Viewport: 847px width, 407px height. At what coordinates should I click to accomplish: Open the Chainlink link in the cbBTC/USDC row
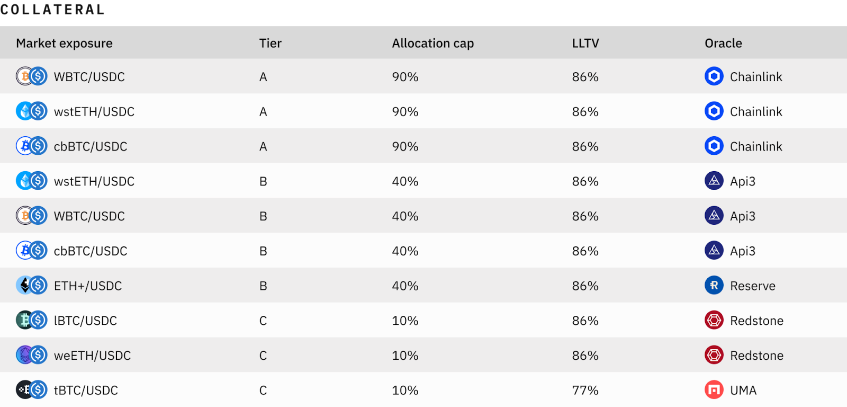(x=756, y=146)
